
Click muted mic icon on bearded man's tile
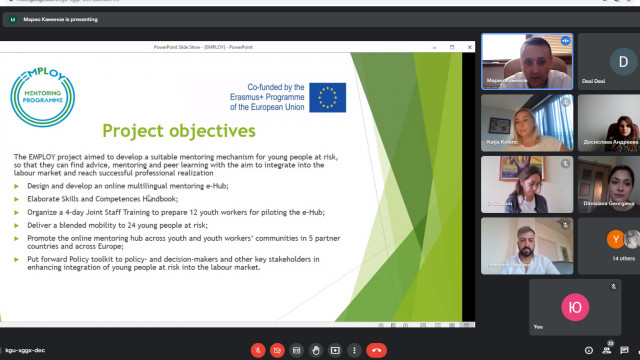pos(565,225)
